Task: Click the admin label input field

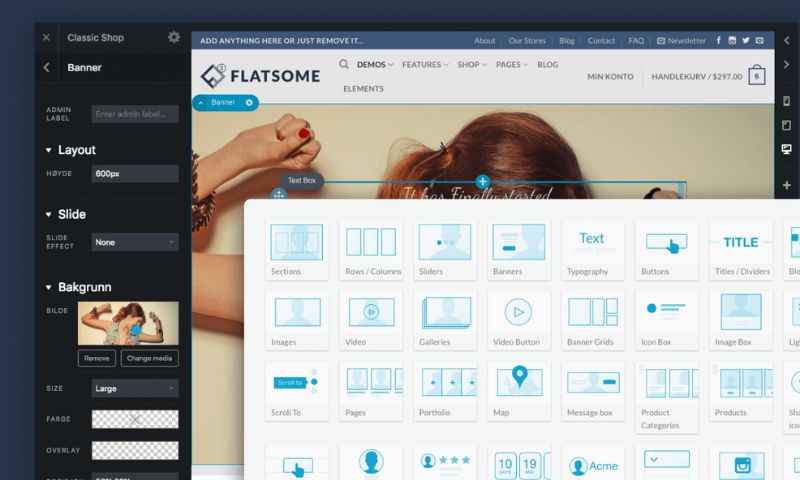Action: [134, 114]
